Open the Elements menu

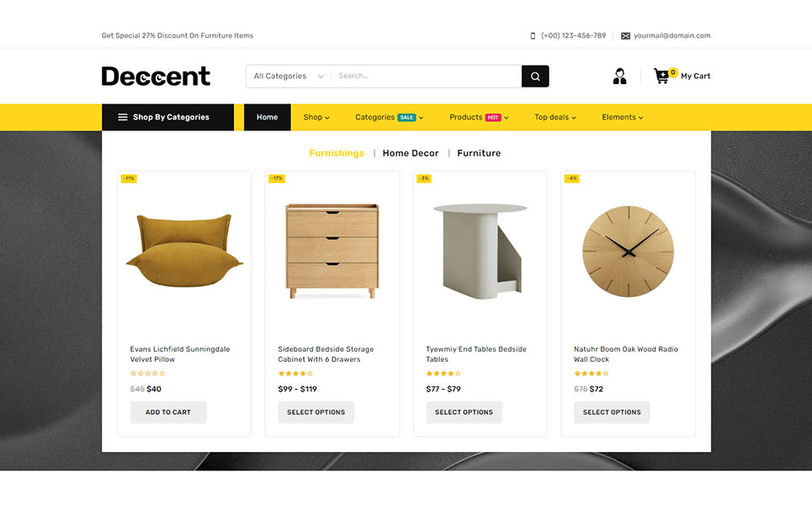(623, 117)
